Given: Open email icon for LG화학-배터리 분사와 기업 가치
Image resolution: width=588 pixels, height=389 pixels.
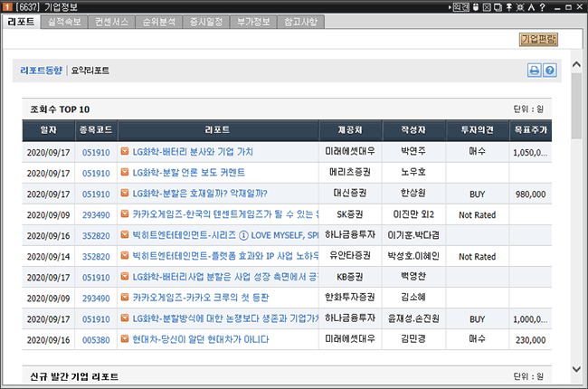Looking at the screenshot, I should [x=125, y=151].
